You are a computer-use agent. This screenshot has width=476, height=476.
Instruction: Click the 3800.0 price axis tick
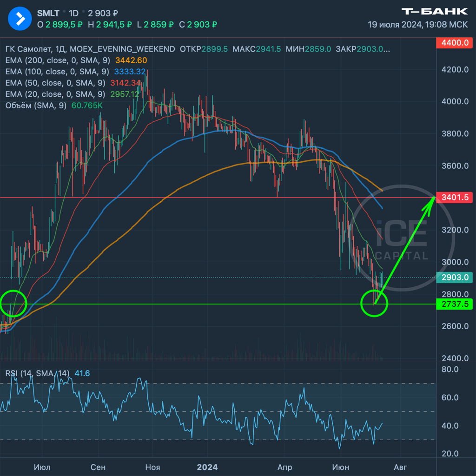point(455,133)
